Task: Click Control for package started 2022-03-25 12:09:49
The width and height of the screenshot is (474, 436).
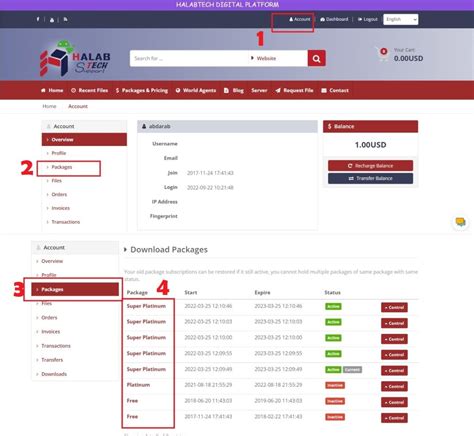Action: (394, 371)
